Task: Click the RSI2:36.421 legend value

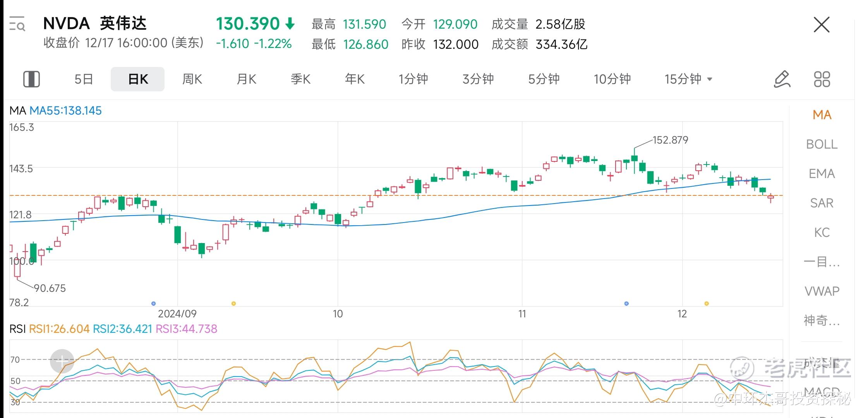Action: pos(122,329)
